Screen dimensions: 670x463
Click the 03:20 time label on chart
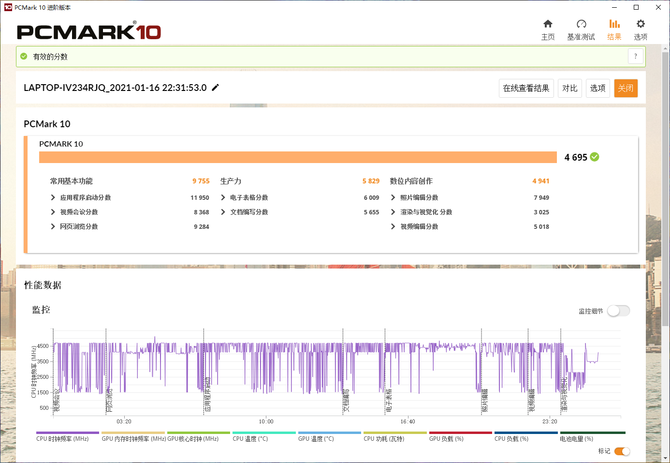[x=124, y=422]
